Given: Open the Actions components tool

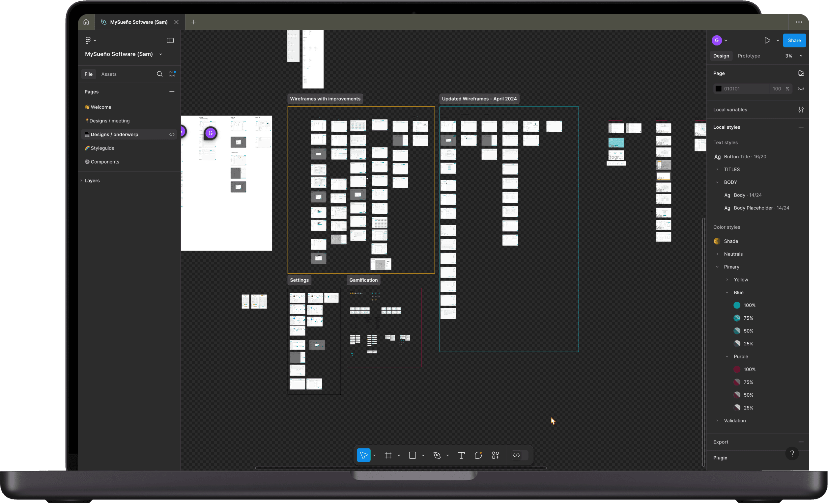Looking at the screenshot, I should coord(495,455).
